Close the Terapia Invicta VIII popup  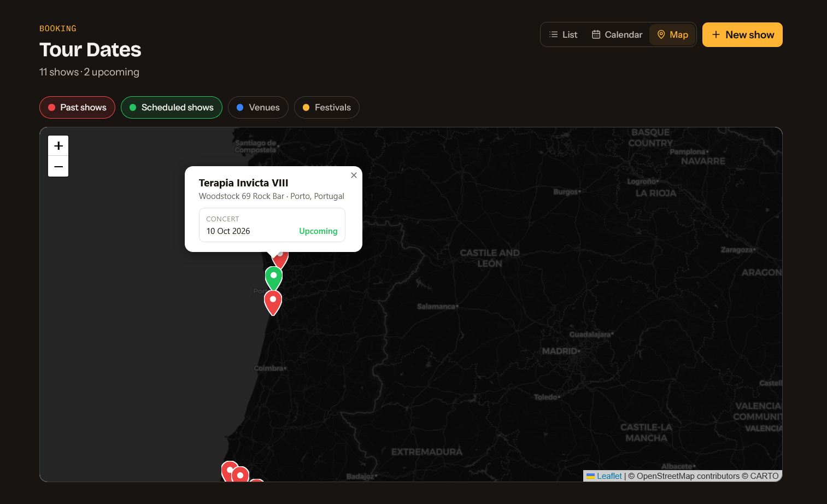pyautogui.click(x=354, y=175)
